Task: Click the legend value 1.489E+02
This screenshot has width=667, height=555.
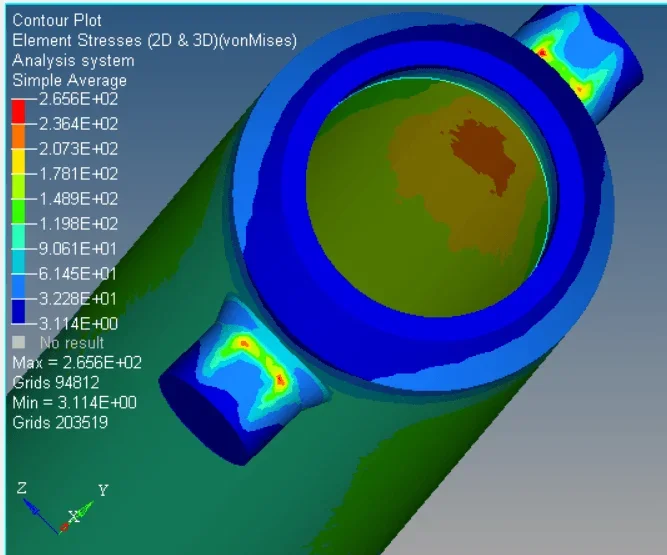Action: [x=79, y=199]
